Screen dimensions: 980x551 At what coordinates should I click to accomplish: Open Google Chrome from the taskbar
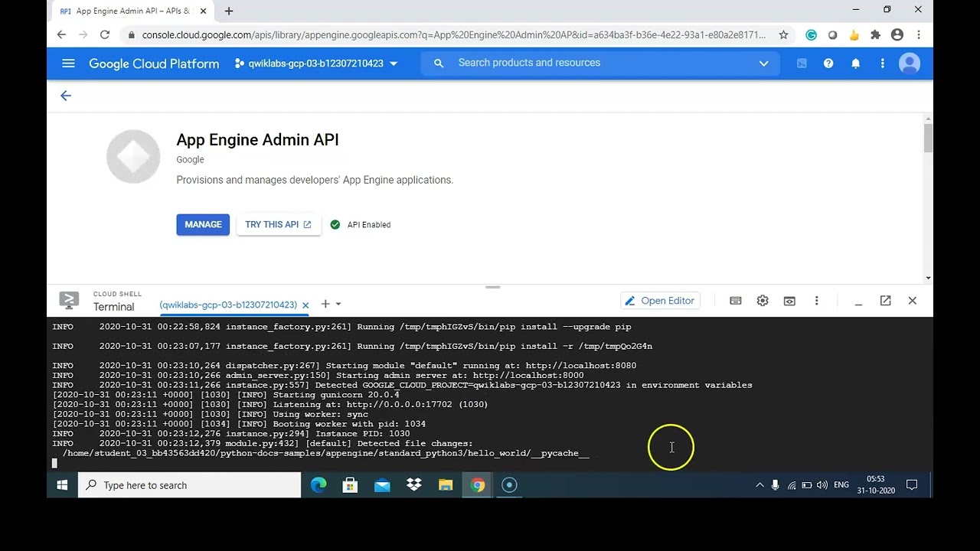coord(478,485)
